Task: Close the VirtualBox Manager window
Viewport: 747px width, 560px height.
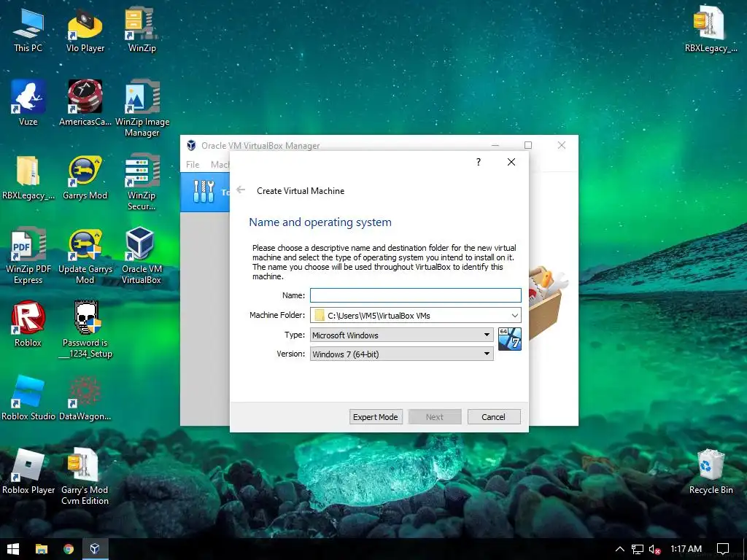Action: click(562, 145)
